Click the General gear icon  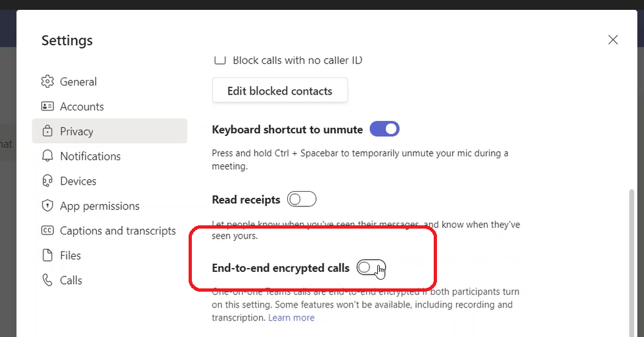pos(47,81)
